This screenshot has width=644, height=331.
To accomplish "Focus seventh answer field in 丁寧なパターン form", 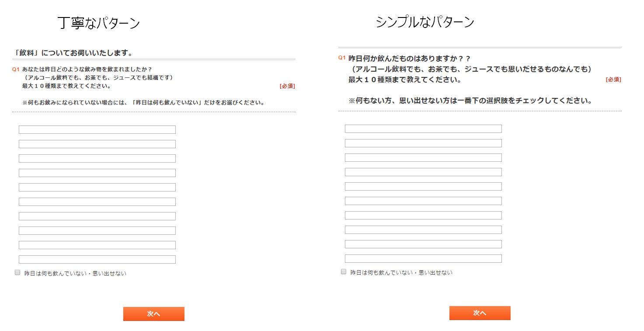I will (x=97, y=216).
